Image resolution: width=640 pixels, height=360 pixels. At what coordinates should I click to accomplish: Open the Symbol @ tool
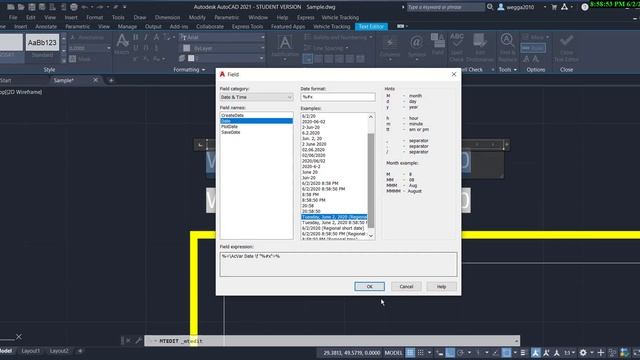(x=416, y=46)
